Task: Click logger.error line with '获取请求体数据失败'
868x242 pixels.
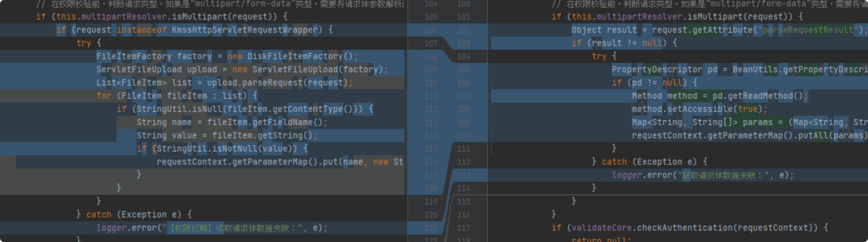Action: point(703,175)
